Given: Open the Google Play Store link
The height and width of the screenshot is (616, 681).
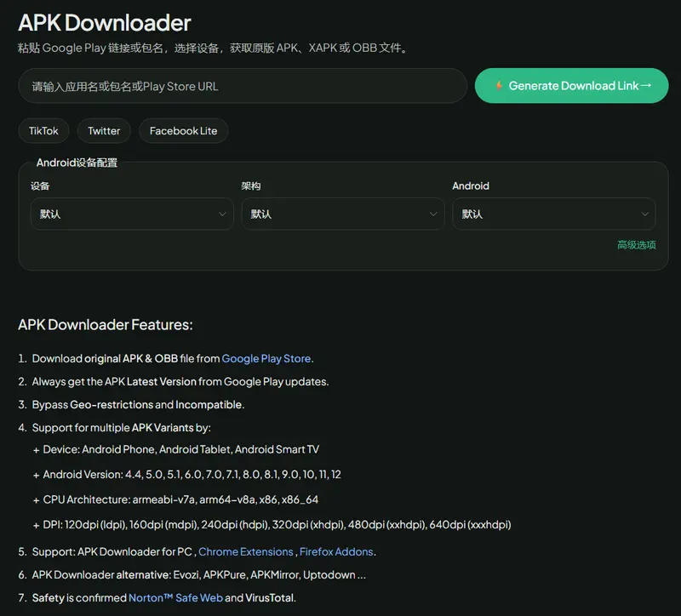Looking at the screenshot, I should pos(266,358).
